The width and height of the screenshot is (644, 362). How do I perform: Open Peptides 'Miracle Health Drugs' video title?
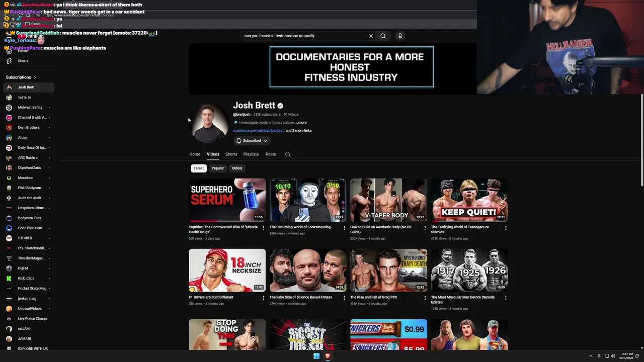(x=223, y=229)
